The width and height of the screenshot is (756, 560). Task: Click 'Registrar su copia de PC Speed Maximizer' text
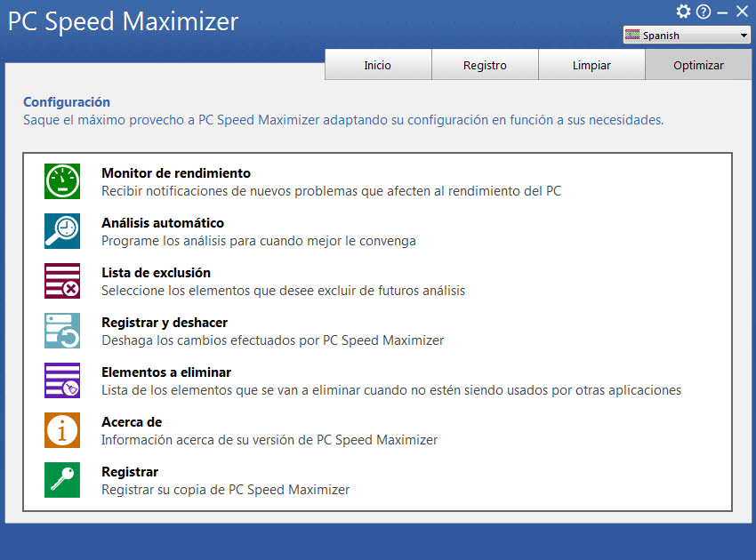point(225,490)
